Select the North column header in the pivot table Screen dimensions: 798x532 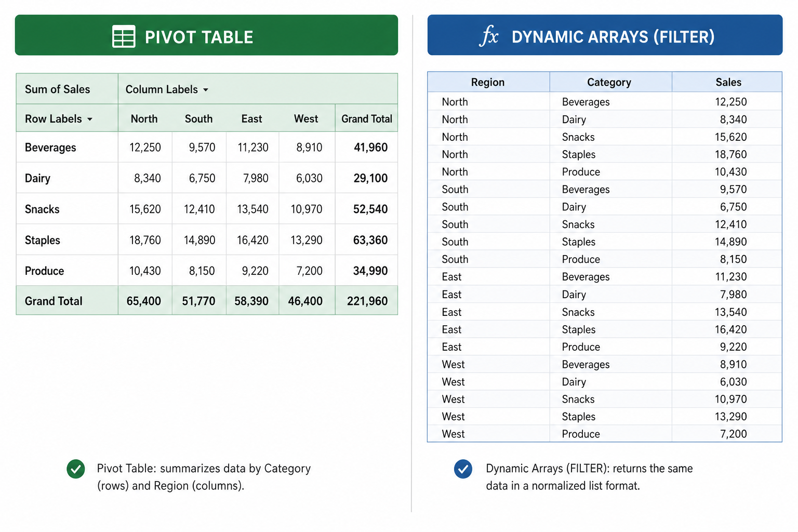coord(144,119)
